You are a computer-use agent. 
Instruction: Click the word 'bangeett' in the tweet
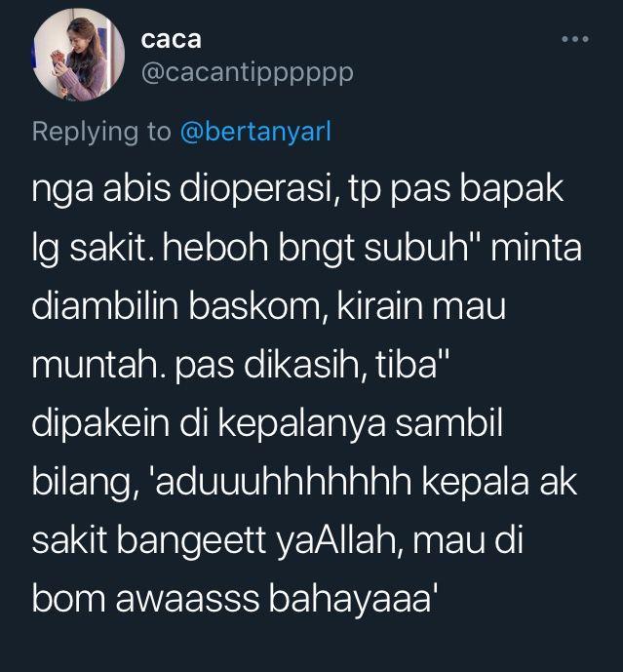coord(191,541)
